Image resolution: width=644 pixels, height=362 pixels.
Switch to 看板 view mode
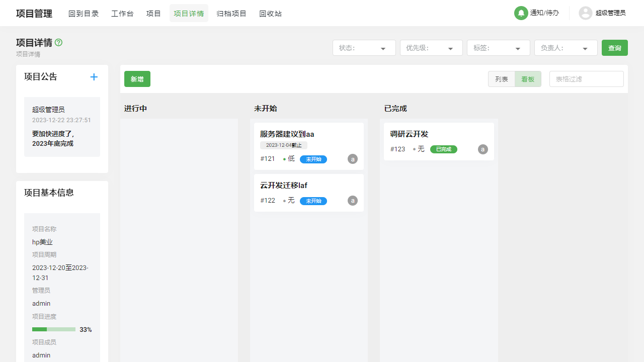point(528,79)
